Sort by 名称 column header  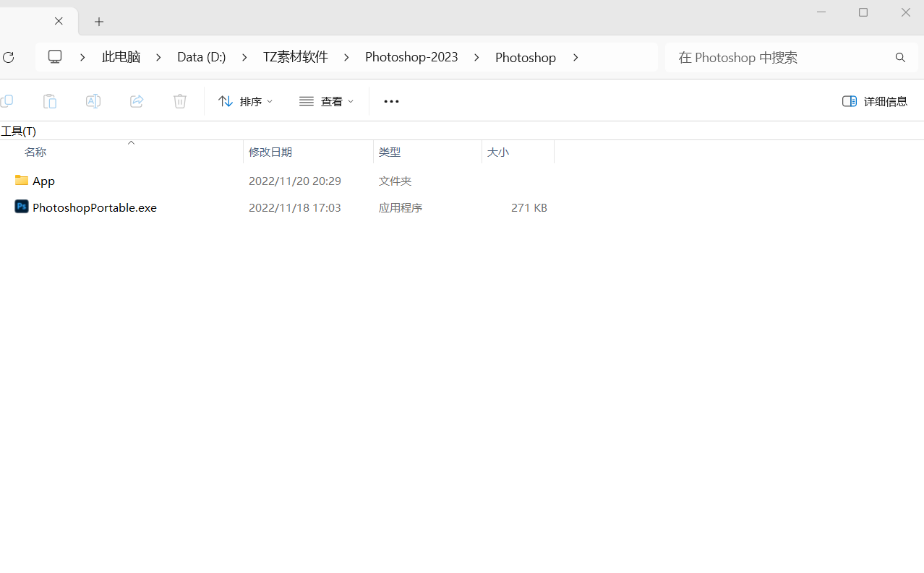pos(35,152)
